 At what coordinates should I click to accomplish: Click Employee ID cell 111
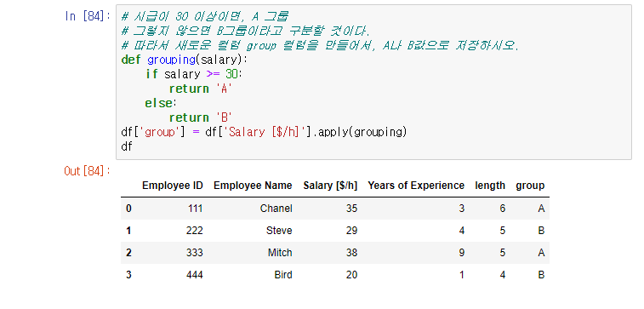(x=196, y=209)
